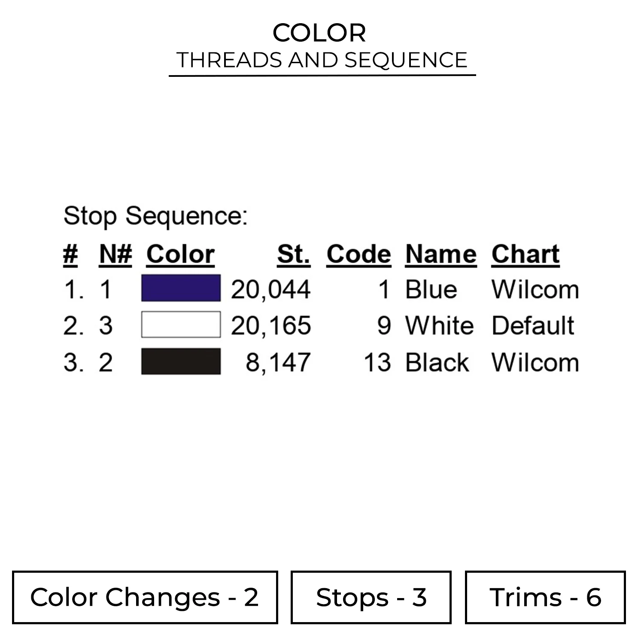Click the N# column header
The image size is (644, 644).
coord(115,254)
